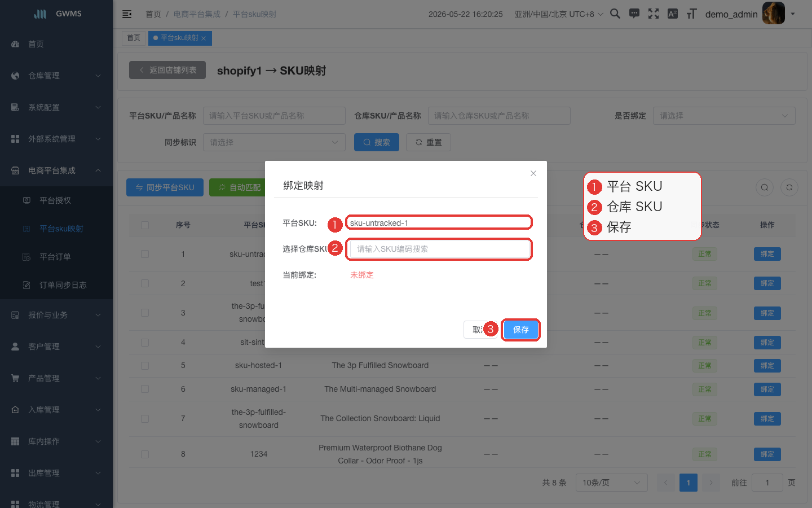Viewport: 812px width, 508px height.
Task: Tick the checkbox for row 4
Action: point(145,342)
